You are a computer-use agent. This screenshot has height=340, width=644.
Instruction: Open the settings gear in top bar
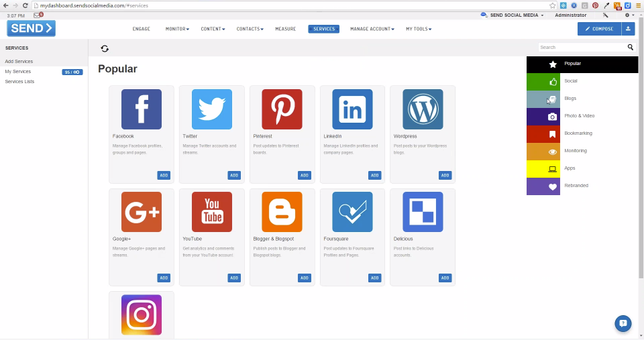(x=627, y=15)
